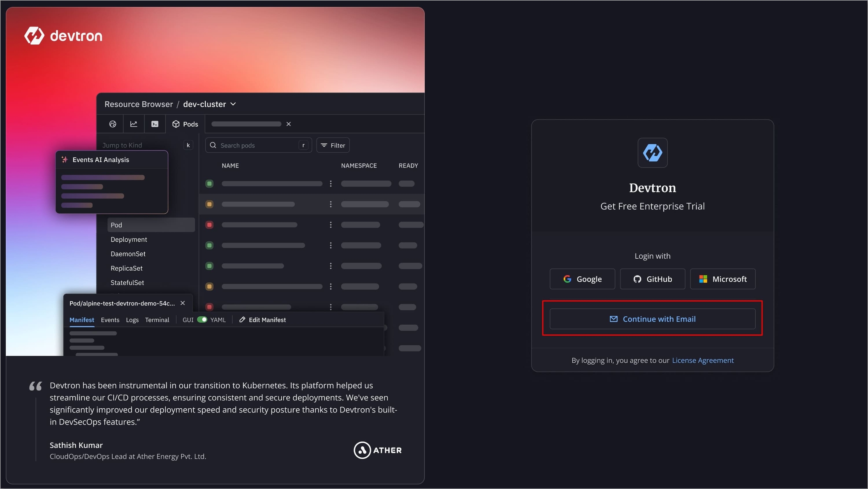Switch to the Logs tab
The width and height of the screenshot is (868, 489).
coord(132,320)
